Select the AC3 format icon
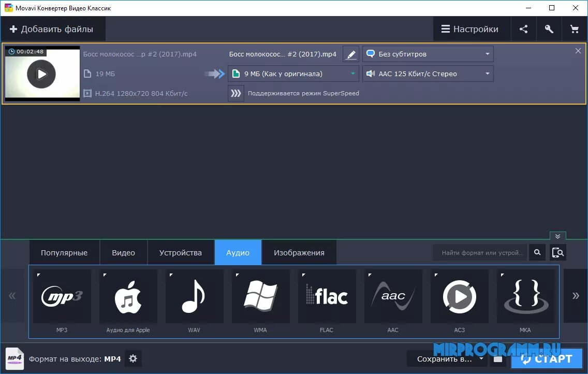The image size is (588, 374). pos(460,296)
